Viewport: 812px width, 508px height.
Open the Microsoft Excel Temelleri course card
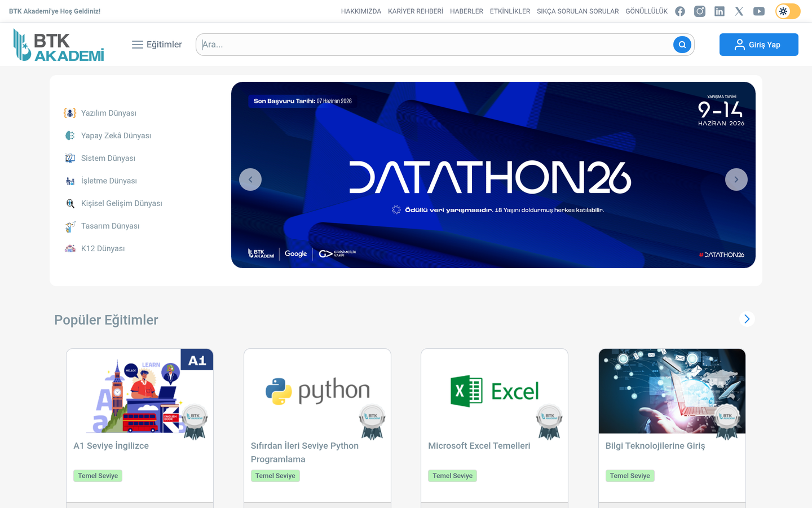[x=495, y=426]
